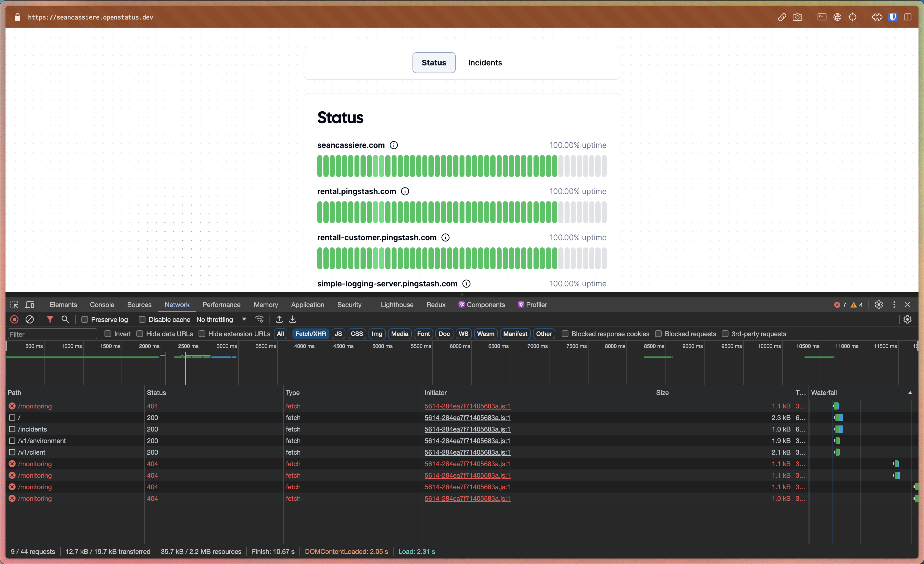Clear the network request log

30,319
